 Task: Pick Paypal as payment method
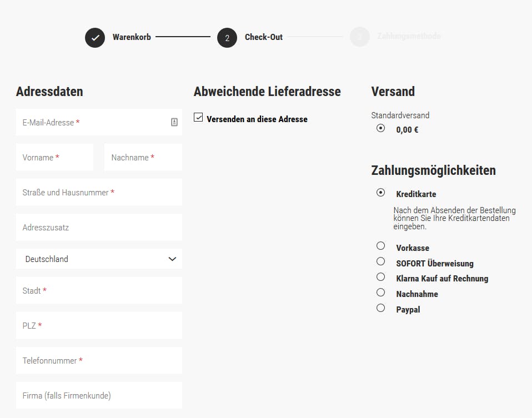click(x=381, y=308)
